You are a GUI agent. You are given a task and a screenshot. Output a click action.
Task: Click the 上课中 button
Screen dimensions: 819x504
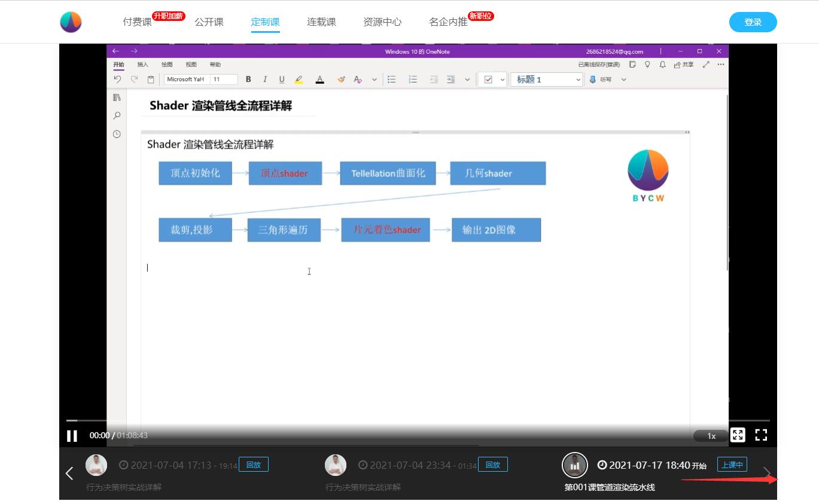pyautogui.click(x=732, y=465)
